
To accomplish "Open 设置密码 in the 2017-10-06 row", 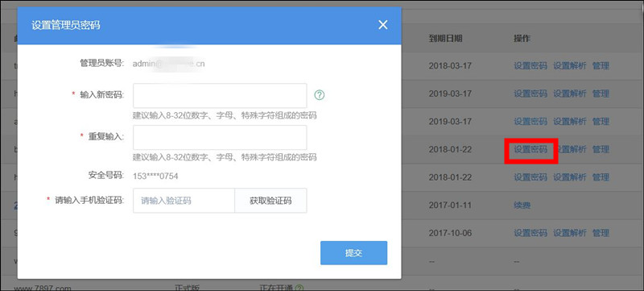I will click(x=530, y=233).
